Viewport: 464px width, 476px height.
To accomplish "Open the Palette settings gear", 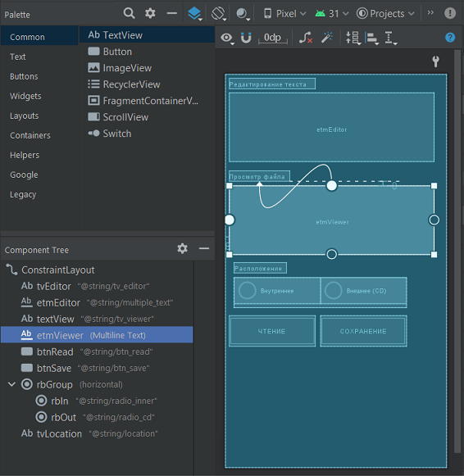I will point(150,13).
